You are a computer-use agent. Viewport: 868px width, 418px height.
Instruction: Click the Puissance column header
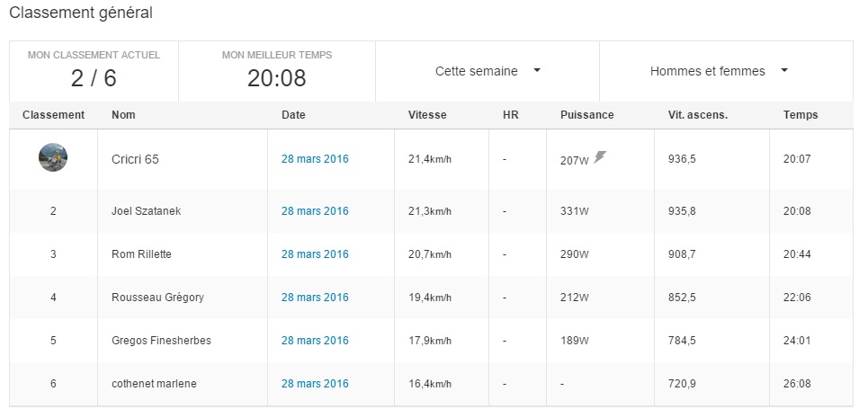point(586,115)
